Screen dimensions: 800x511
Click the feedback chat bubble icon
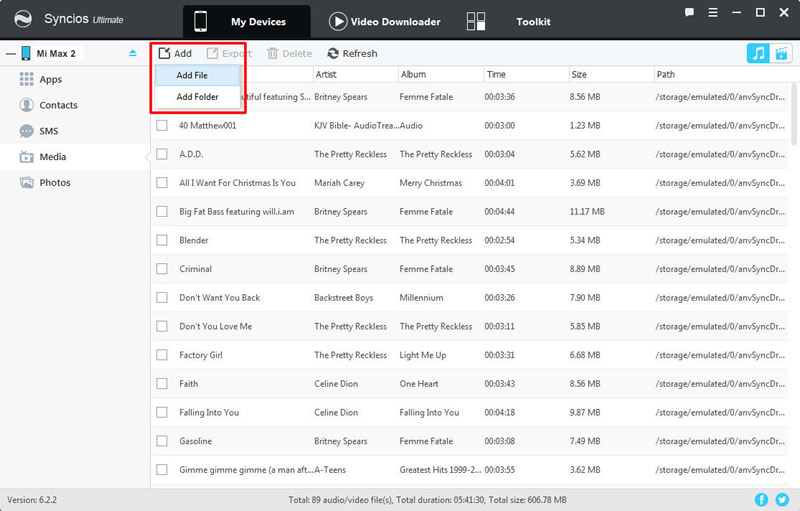coord(689,12)
